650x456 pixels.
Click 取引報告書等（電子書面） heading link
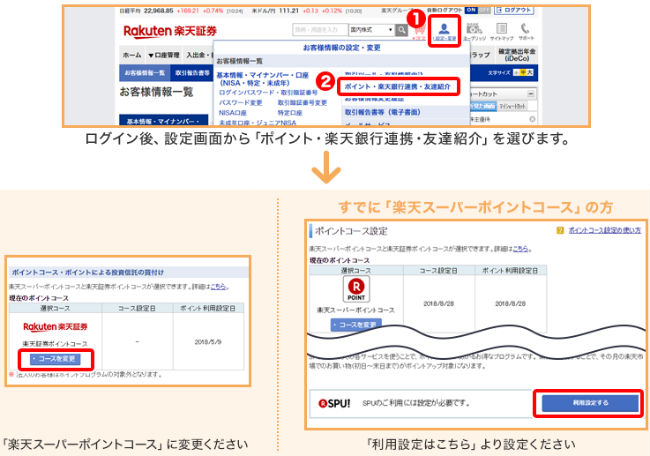[383, 112]
